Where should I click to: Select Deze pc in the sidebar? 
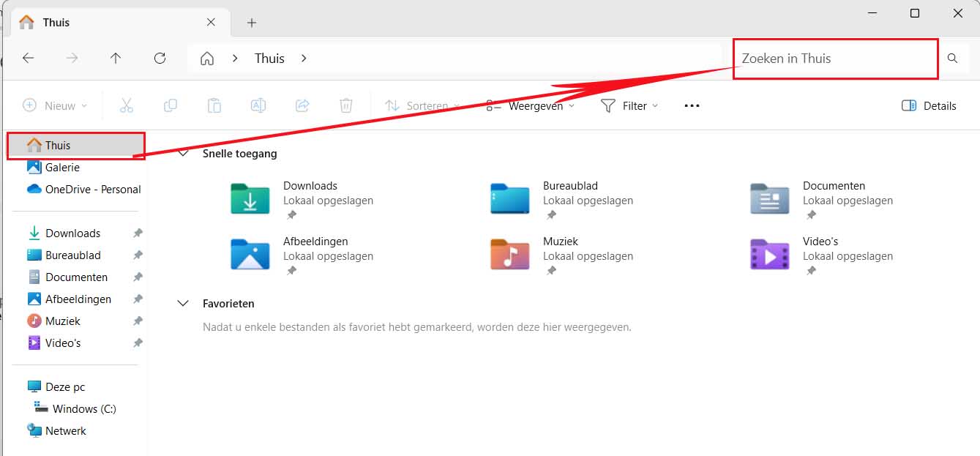pos(65,387)
